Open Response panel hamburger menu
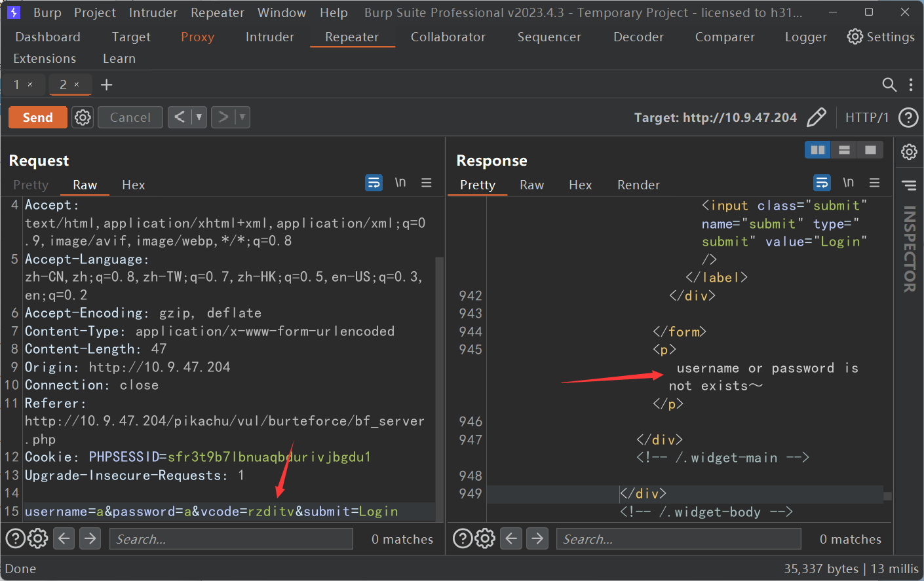This screenshot has height=581, width=924. [x=875, y=183]
